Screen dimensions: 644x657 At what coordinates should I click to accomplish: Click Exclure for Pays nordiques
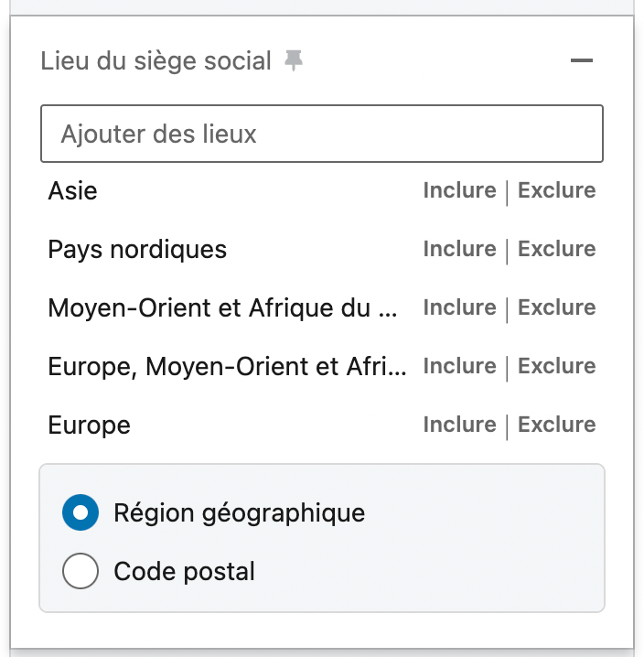pyautogui.click(x=556, y=250)
